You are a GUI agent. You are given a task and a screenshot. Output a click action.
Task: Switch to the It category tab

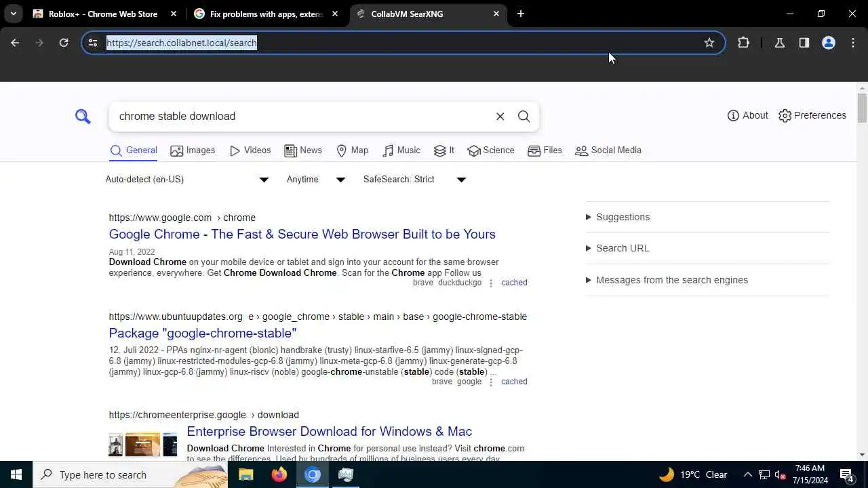pos(444,150)
